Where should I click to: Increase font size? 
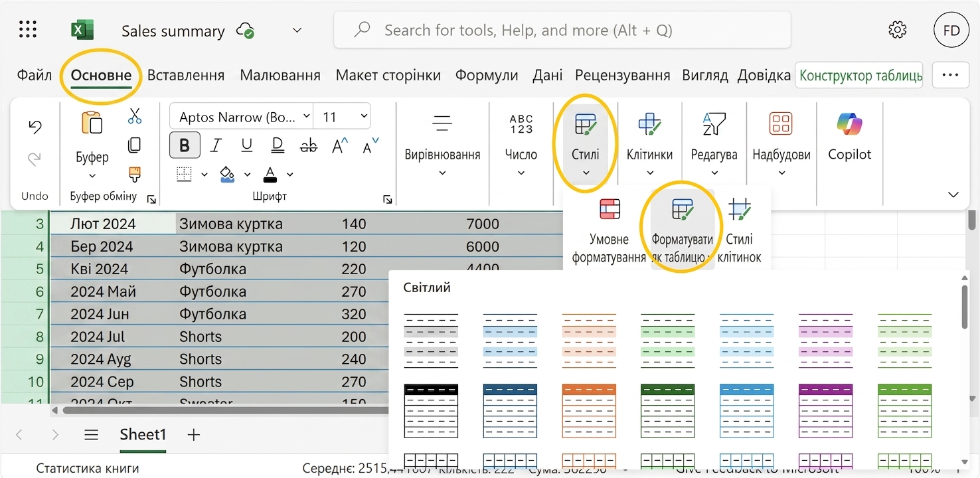[340, 145]
